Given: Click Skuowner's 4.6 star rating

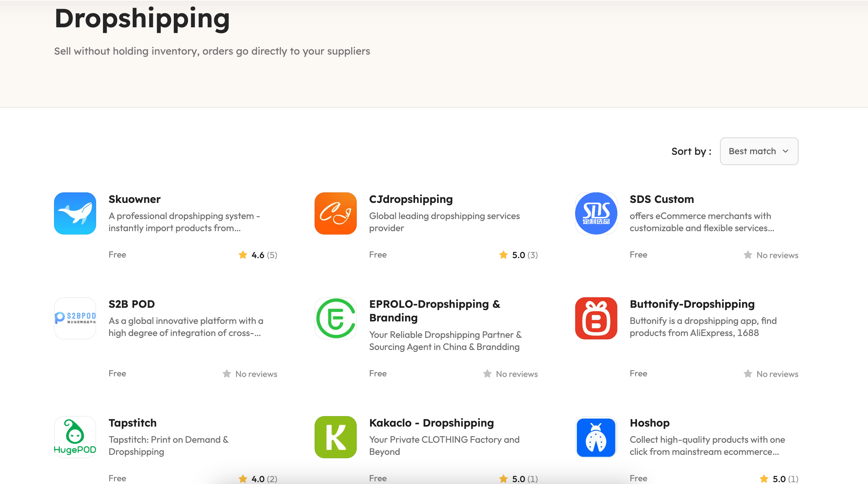Looking at the screenshot, I should (258, 255).
